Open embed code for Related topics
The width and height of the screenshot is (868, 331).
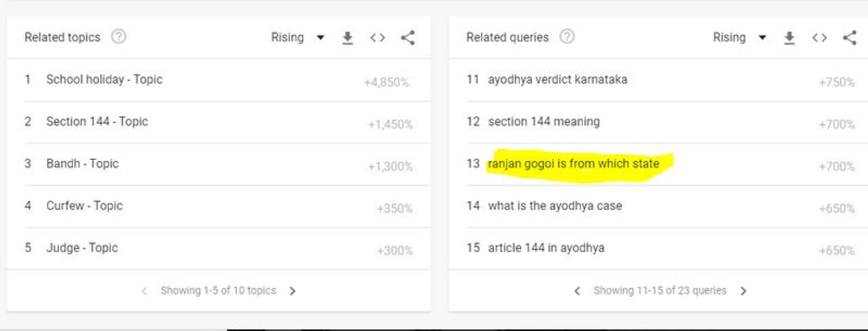click(378, 38)
